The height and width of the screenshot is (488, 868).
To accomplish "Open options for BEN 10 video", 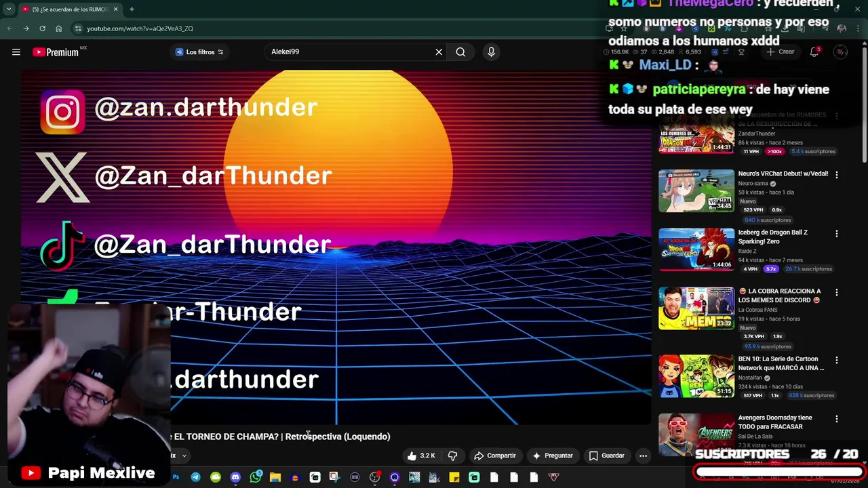I will tap(836, 361).
